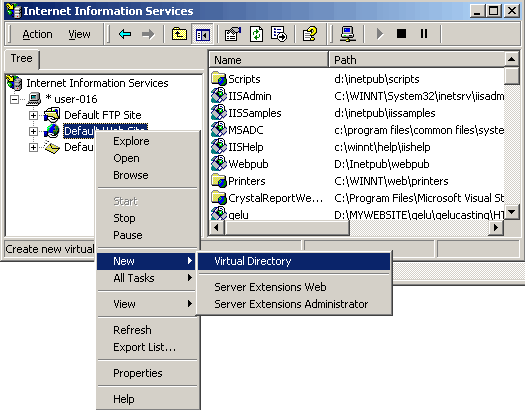Choose Properties from the context menu

coord(147,373)
